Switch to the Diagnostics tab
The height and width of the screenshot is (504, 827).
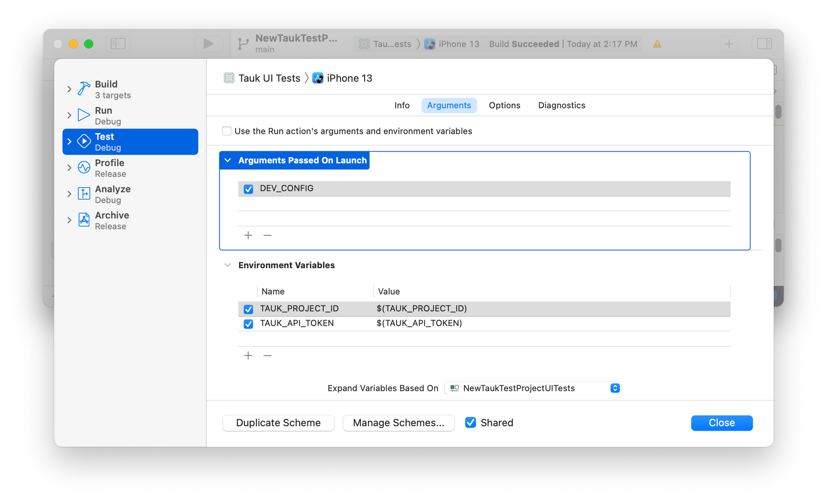point(561,106)
